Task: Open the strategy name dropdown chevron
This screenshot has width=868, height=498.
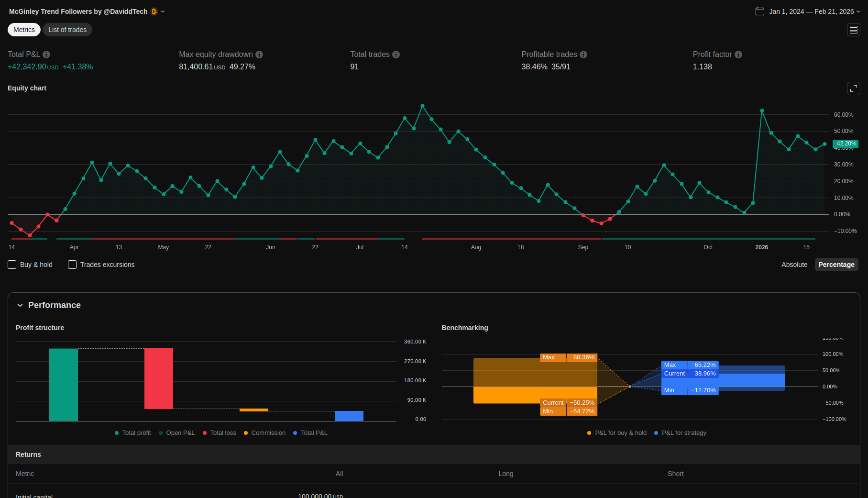Action: (163, 11)
